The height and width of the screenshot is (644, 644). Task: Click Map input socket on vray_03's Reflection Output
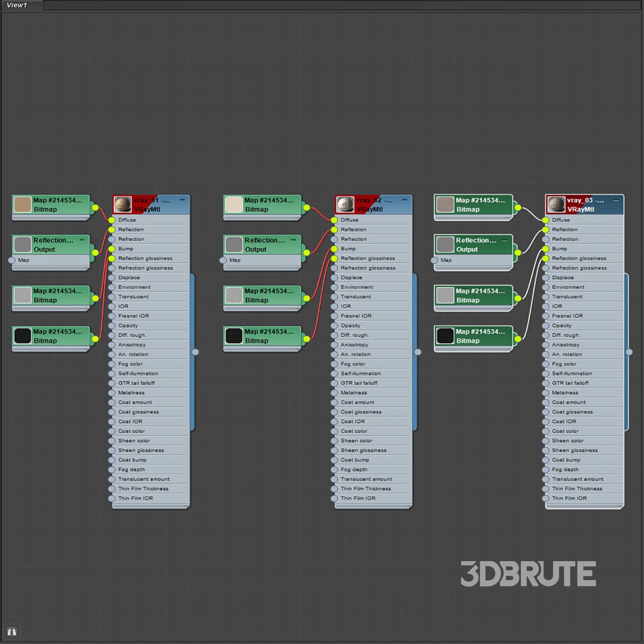pos(434,260)
